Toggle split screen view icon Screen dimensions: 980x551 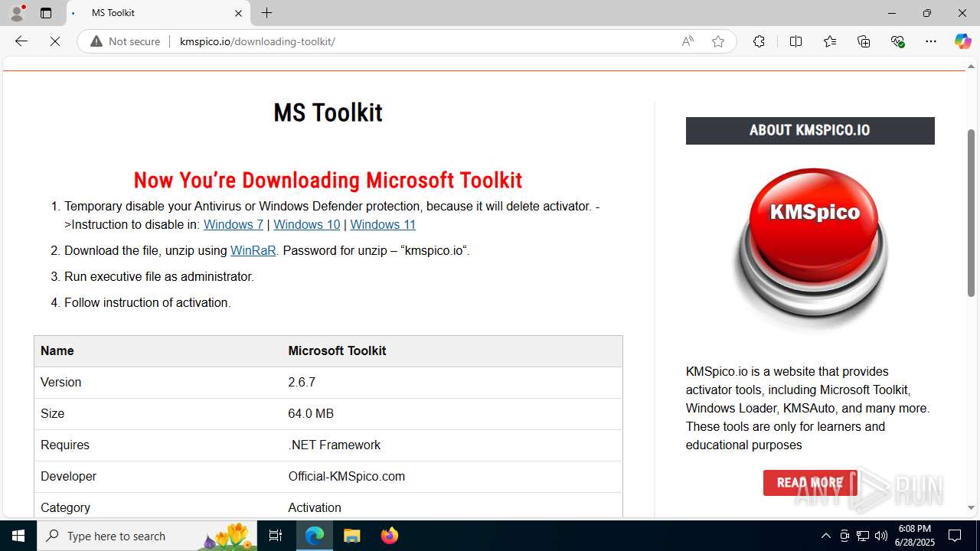[795, 41]
